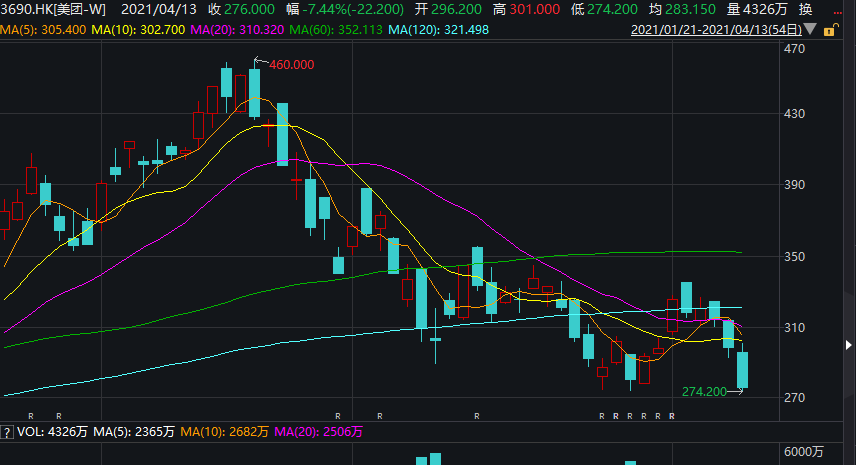Click the volume MA(10): 2682万 label
This screenshot has height=465, width=856.
[224, 432]
